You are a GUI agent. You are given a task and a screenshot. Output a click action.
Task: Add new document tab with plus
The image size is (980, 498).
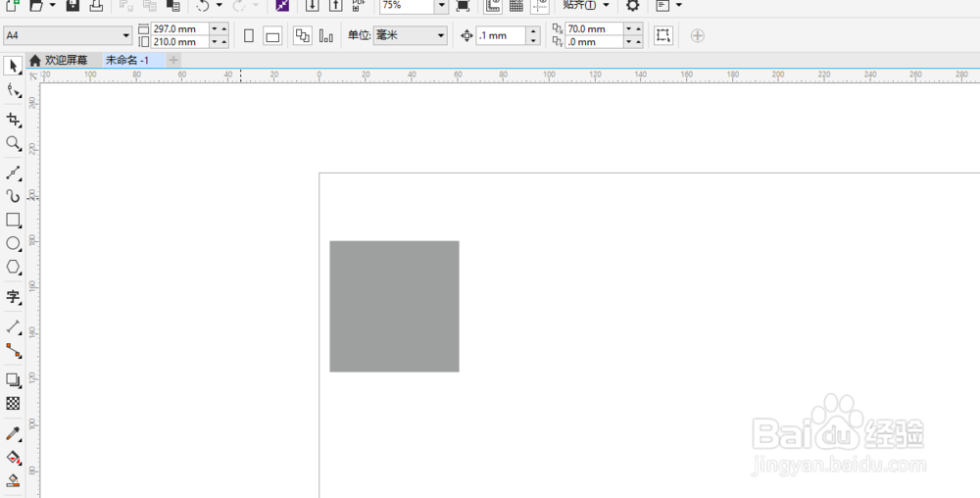(173, 60)
